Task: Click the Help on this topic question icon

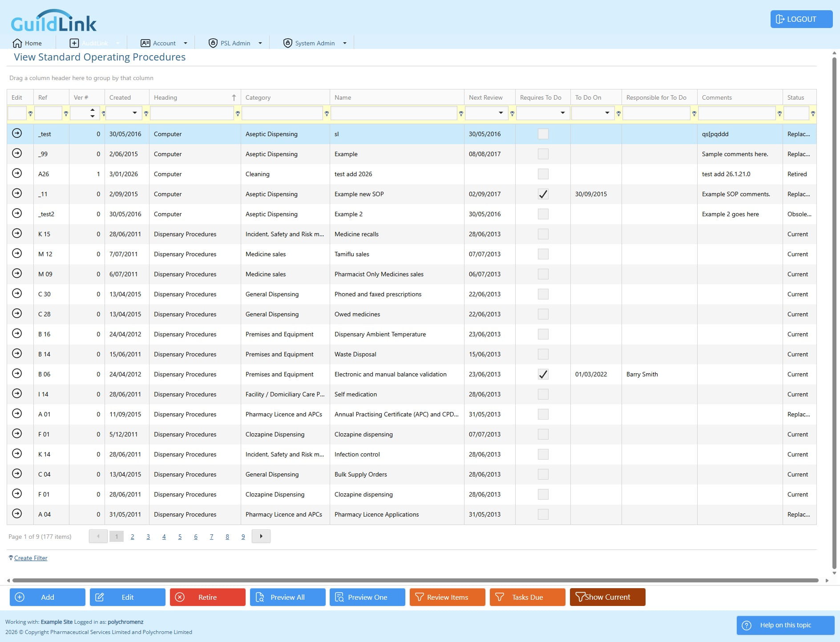Action: coord(747,625)
